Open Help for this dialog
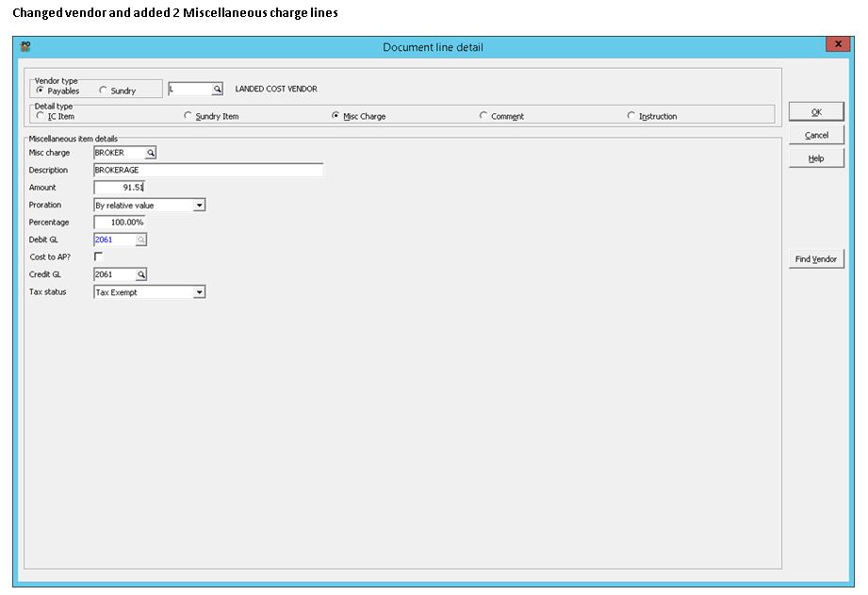Viewport: 868px width, 595px height. [x=816, y=158]
